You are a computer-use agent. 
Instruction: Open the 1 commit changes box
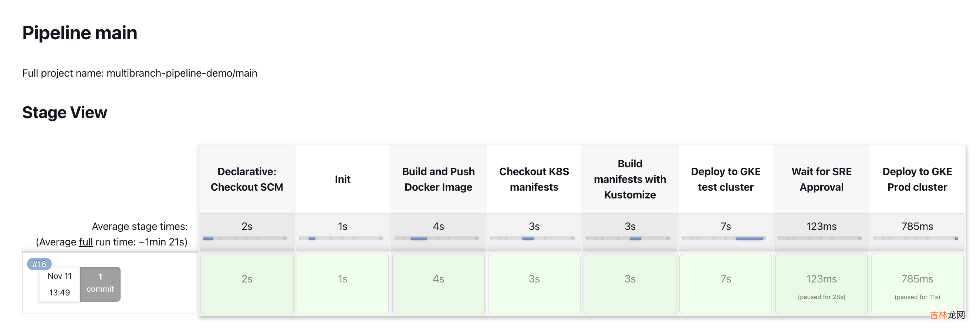pos(100,284)
